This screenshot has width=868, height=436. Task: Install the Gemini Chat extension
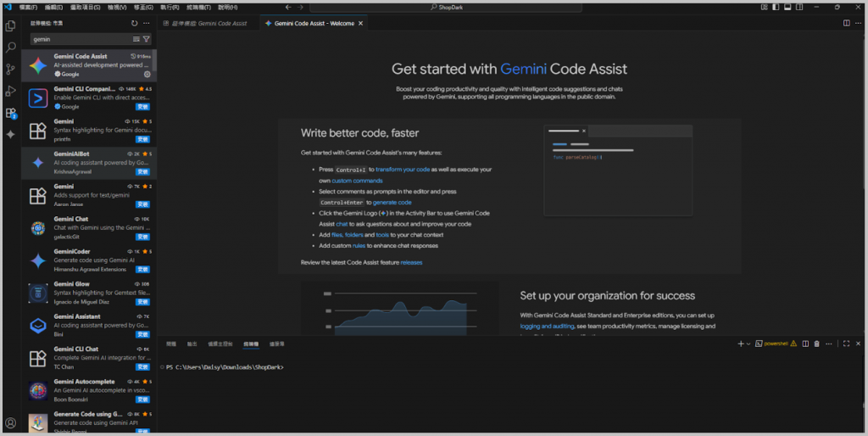142,238
